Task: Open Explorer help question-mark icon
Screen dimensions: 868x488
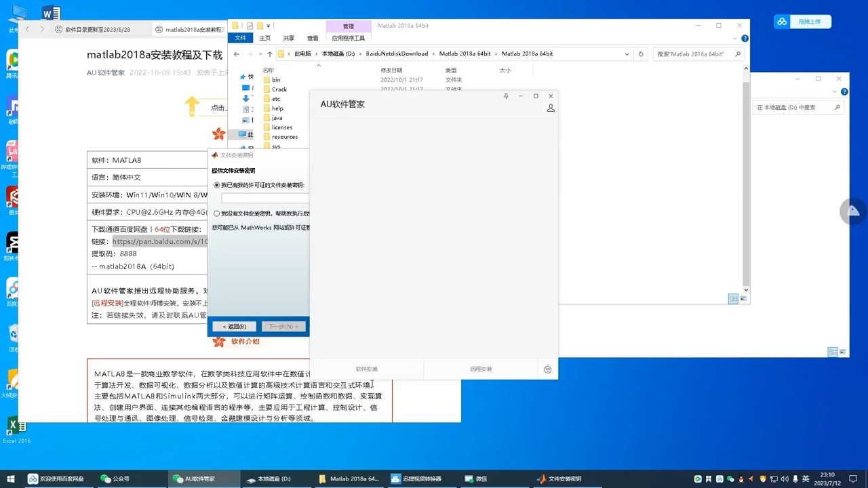Action: (x=745, y=39)
